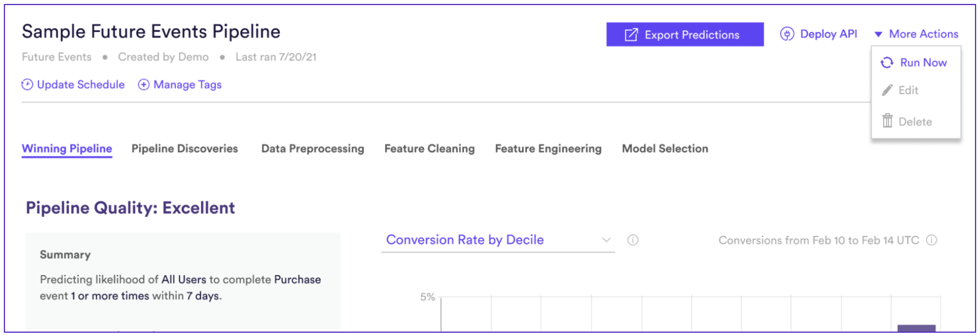Screen dimensions: 980x336
Task: Click 'All Users' in the summary text
Action: (184, 280)
